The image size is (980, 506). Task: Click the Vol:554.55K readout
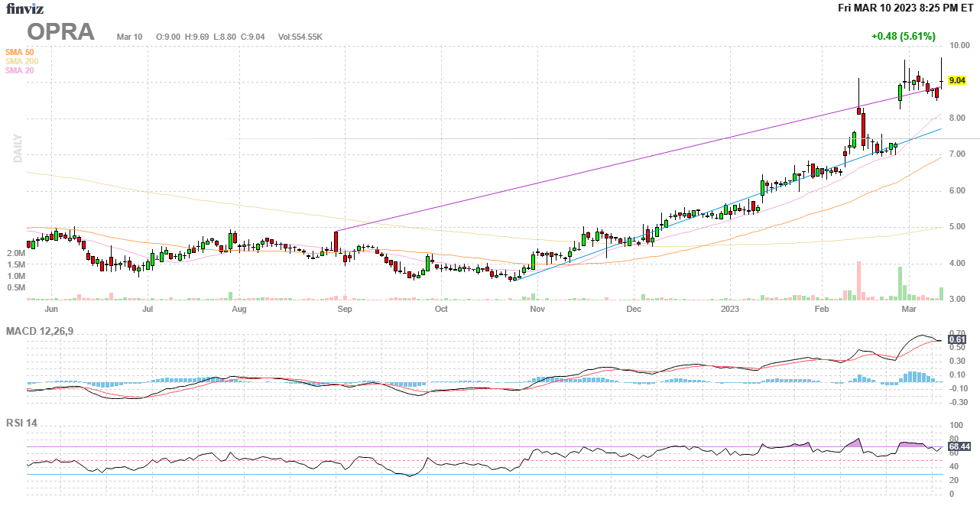tap(300, 37)
